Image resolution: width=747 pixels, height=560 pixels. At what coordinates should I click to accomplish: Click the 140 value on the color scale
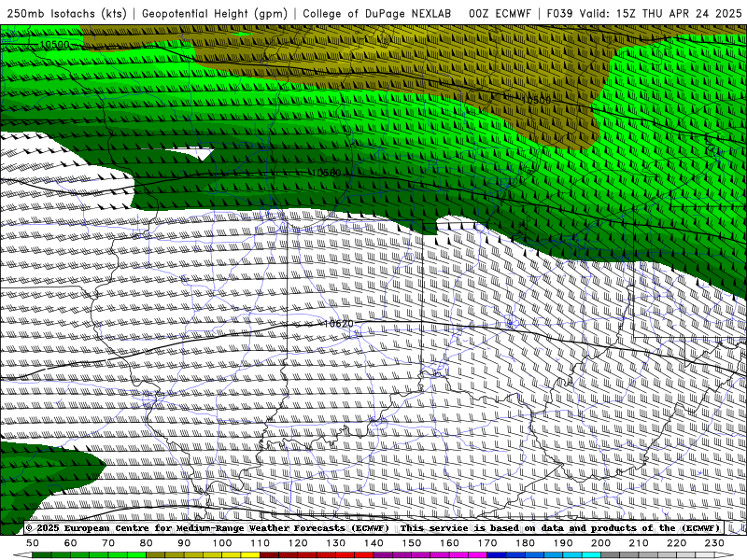pyautogui.click(x=373, y=543)
